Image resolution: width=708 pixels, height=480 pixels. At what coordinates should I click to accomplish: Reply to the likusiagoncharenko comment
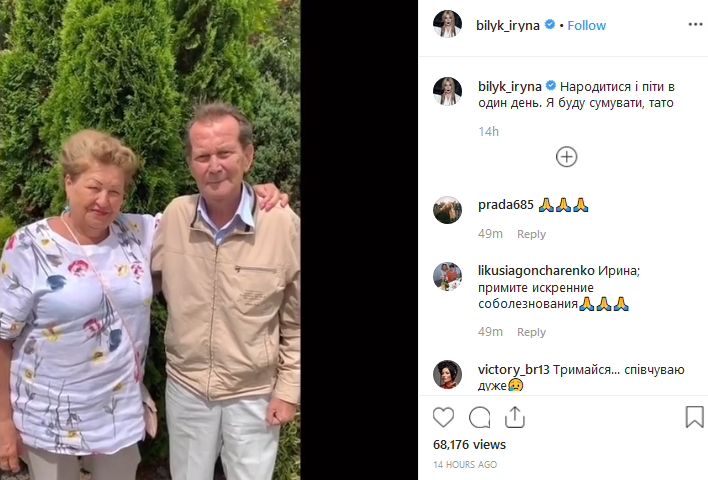pos(531,332)
